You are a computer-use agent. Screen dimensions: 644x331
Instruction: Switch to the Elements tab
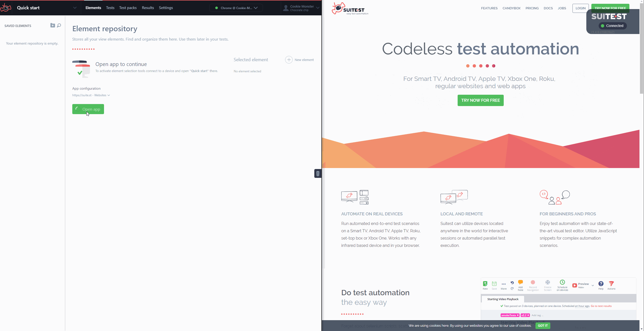pyautogui.click(x=93, y=8)
